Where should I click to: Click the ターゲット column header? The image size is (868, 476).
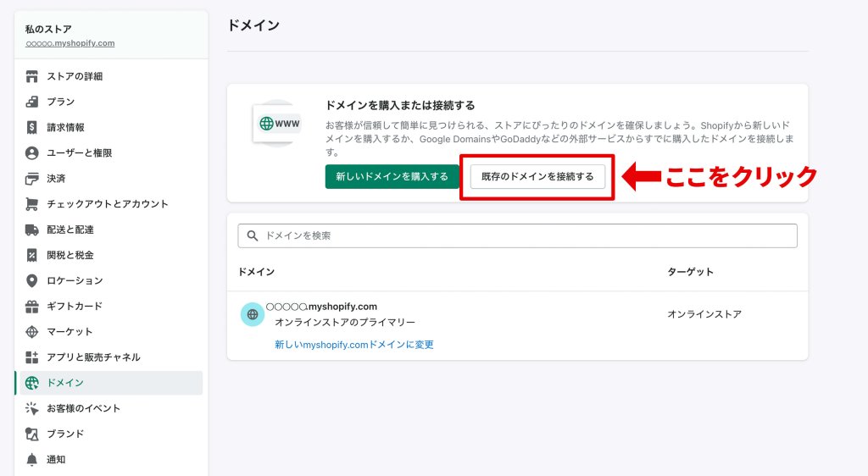click(x=690, y=272)
